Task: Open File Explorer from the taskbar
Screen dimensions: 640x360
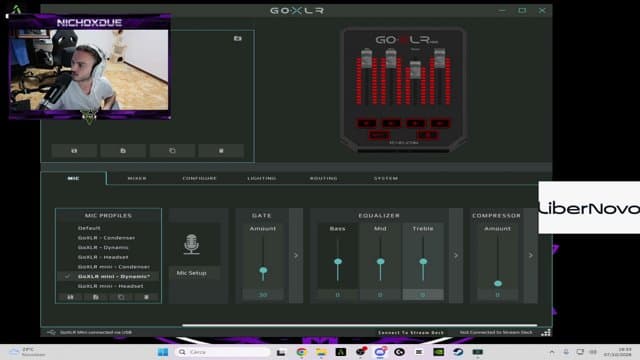Action: coord(321,352)
